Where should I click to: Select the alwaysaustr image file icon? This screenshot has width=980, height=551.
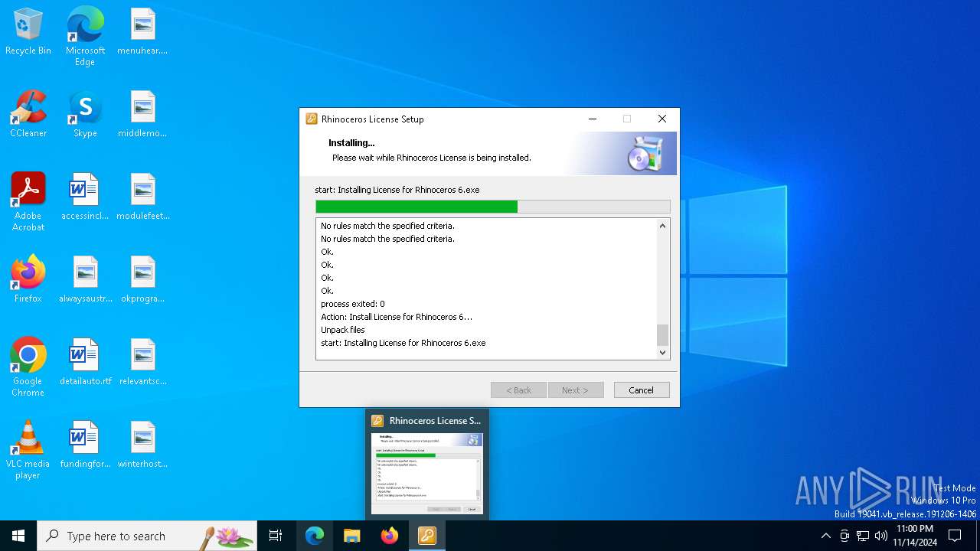click(x=85, y=279)
